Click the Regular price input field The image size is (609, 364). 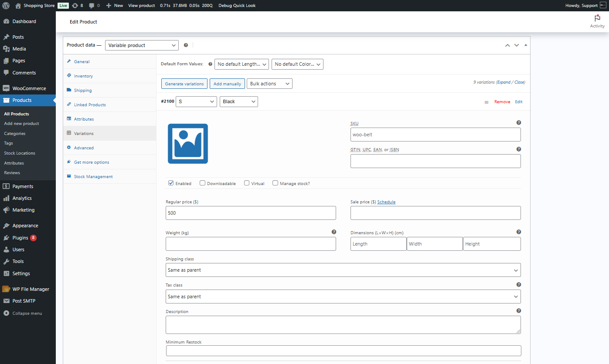(251, 213)
